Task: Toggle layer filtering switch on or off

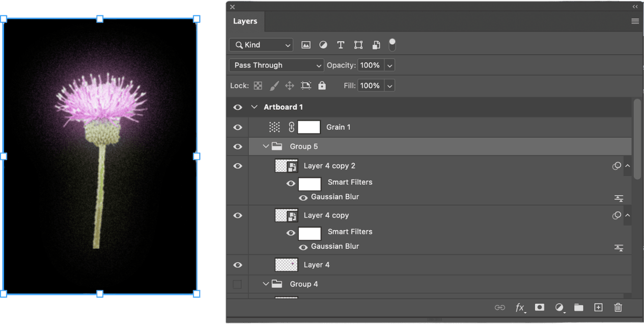Action: [x=392, y=45]
